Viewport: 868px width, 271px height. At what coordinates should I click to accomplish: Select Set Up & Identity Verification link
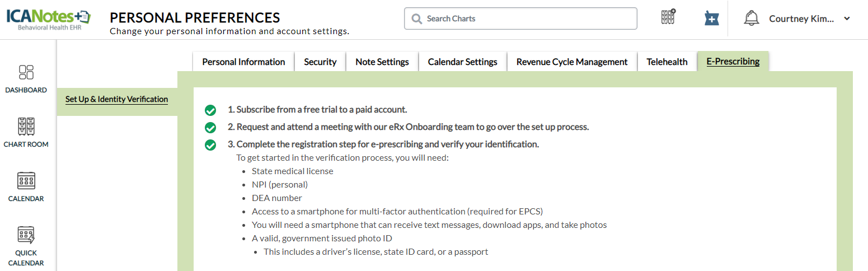116,99
